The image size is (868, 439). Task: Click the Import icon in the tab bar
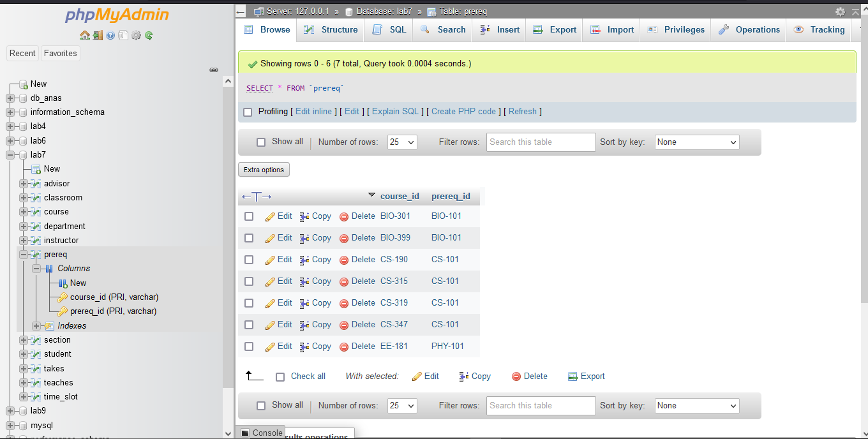[595, 29]
